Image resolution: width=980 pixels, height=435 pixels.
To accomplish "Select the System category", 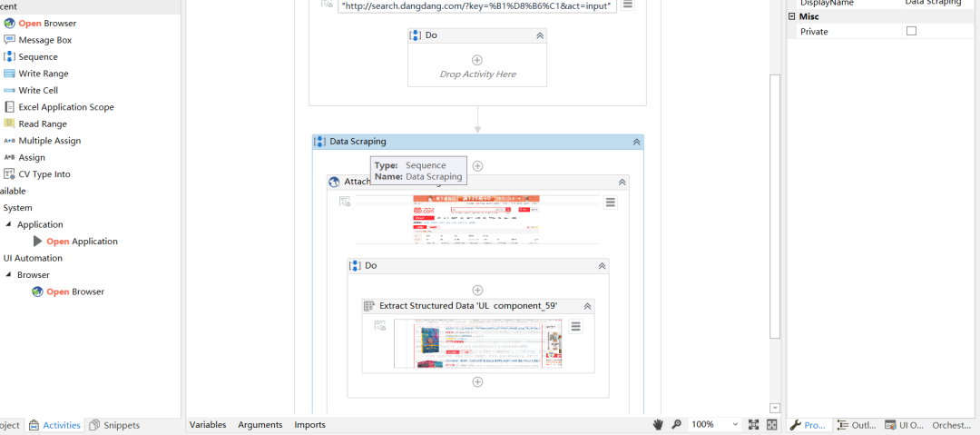I will pos(17,208).
